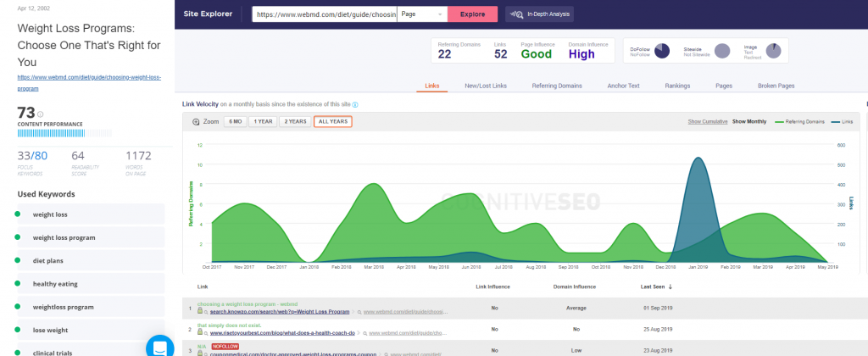Click the content performance progress bar
The width and height of the screenshot is (868, 356).
tap(64, 133)
